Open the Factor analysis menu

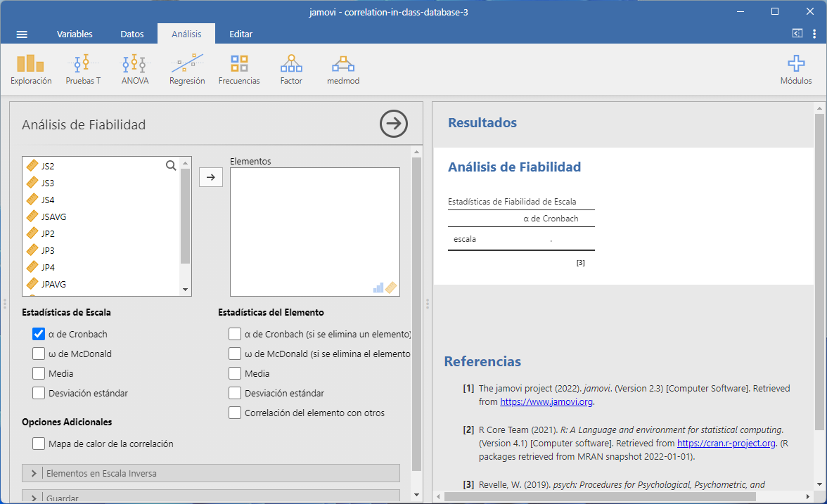coord(291,70)
